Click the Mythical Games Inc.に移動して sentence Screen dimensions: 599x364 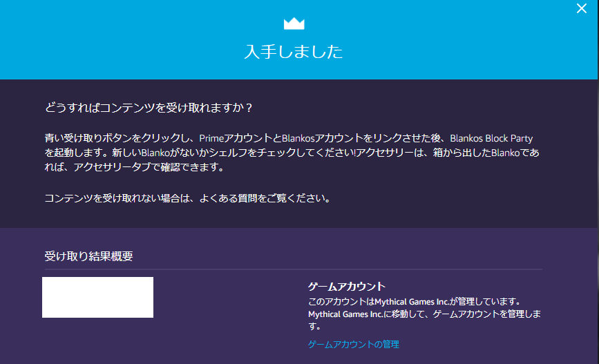(x=424, y=320)
